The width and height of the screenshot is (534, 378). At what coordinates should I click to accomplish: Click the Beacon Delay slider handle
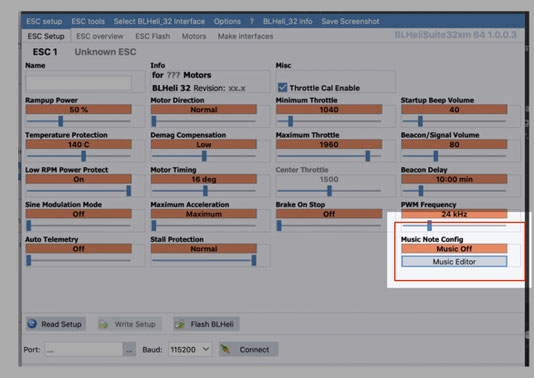point(421,191)
